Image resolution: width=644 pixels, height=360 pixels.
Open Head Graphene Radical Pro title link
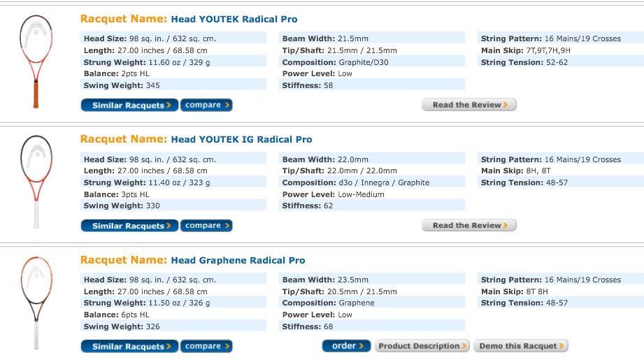click(238, 260)
